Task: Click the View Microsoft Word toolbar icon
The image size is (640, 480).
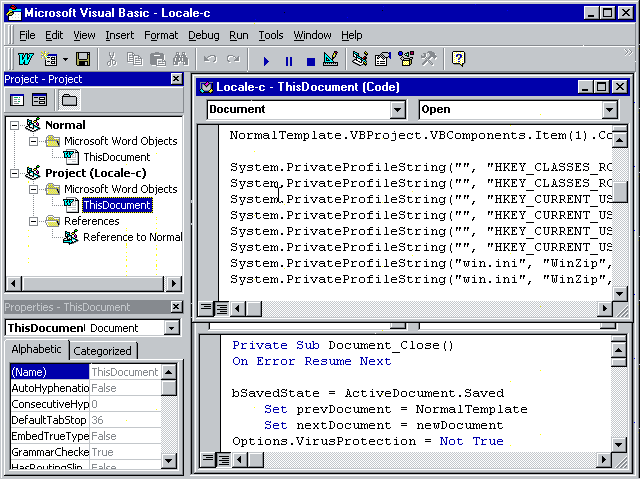Action: point(25,60)
